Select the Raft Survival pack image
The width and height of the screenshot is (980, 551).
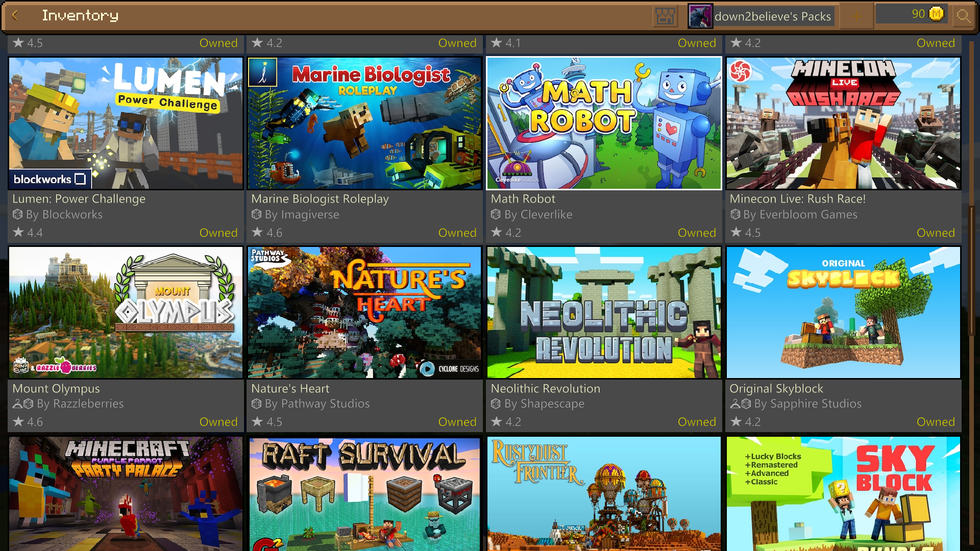(364, 493)
